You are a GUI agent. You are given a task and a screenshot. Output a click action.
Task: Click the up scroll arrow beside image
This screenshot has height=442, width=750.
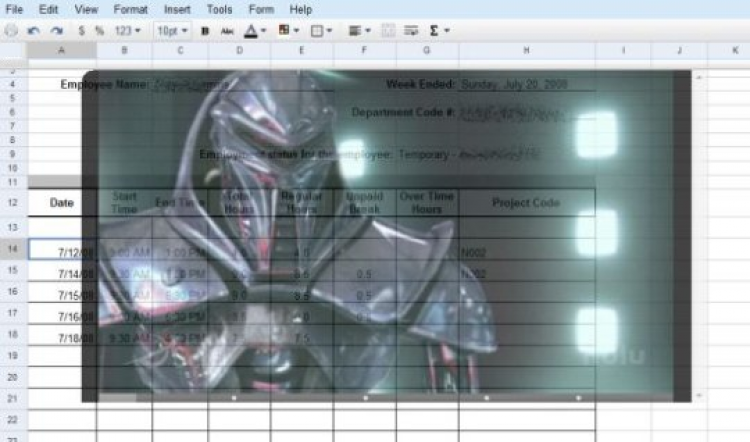tap(699, 77)
